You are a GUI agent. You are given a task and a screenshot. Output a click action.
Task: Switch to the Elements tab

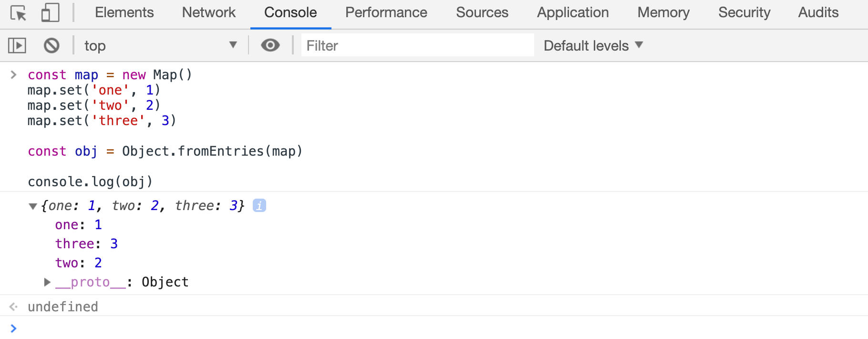124,12
